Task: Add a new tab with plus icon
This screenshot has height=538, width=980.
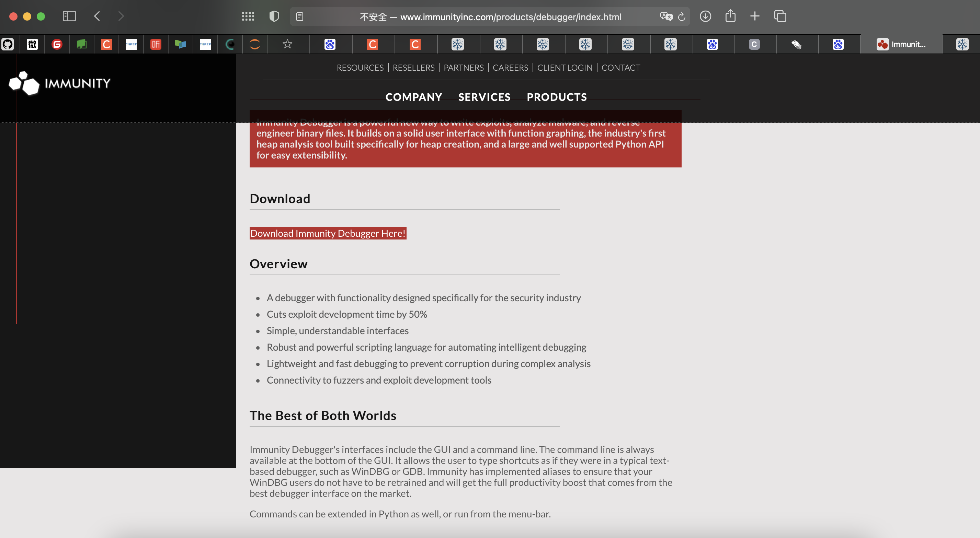Action: tap(755, 16)
